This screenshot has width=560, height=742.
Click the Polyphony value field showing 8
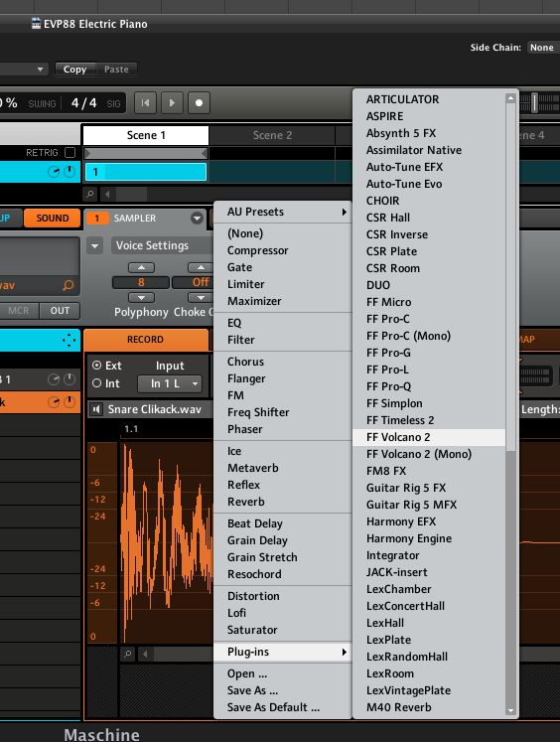pyautogui.click(x=140, y=283)
